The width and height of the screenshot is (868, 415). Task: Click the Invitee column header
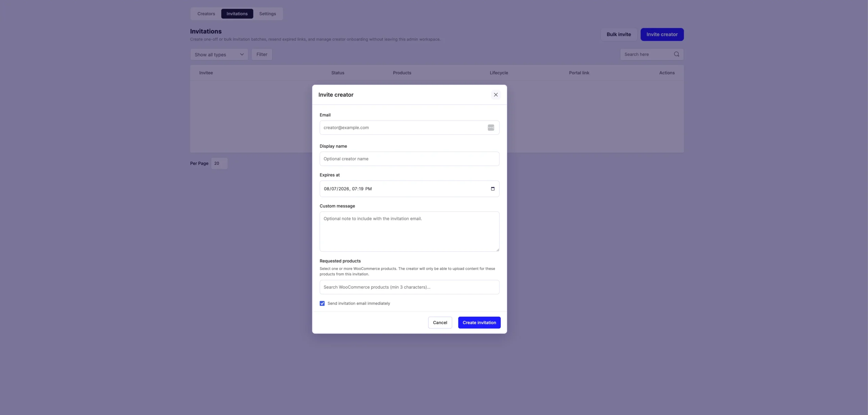[x=206, y=73]
